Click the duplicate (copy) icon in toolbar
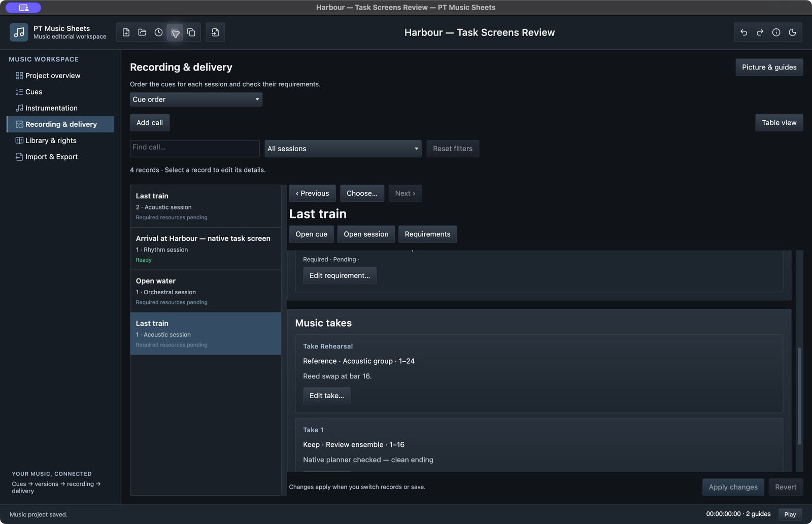 pyautogui.click(x=191, y=32)
